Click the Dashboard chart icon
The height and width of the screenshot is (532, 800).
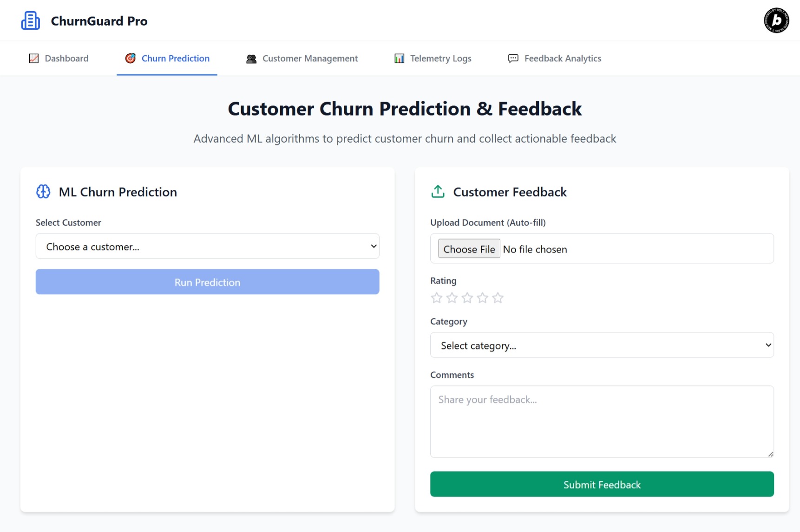[34, 58]
